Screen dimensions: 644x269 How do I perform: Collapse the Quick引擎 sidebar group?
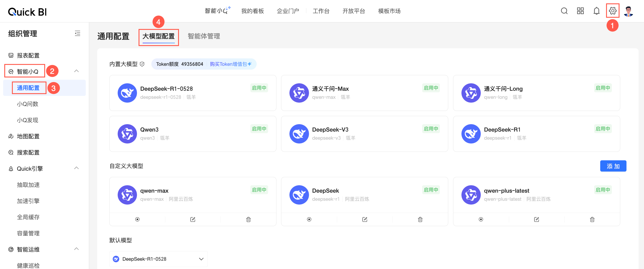click(x=77, y=168)
